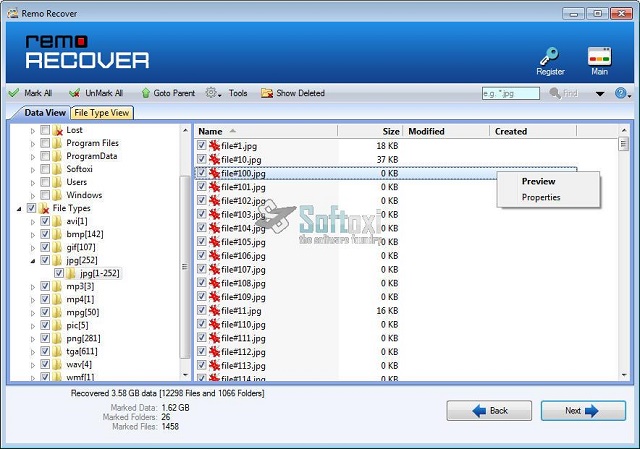
Task: Click the pic[5] folder icon
Action: 58,326
